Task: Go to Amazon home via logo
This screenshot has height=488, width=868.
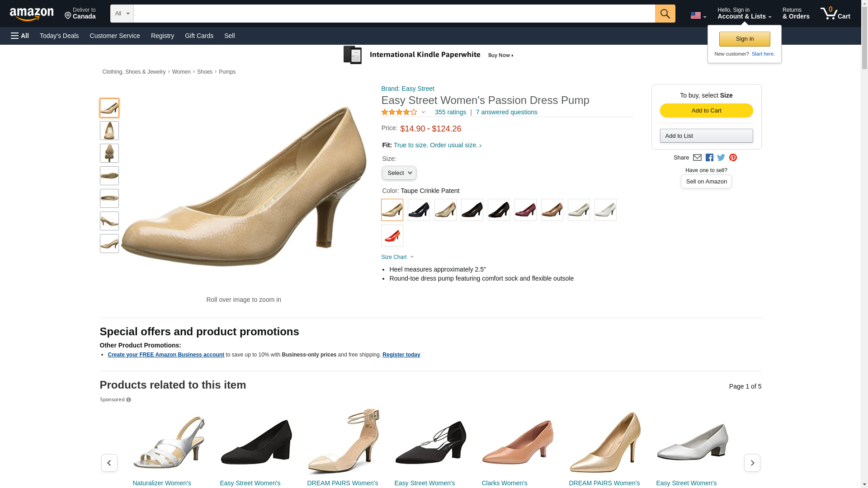Action: pyautogui.click(x=32, y=14)
